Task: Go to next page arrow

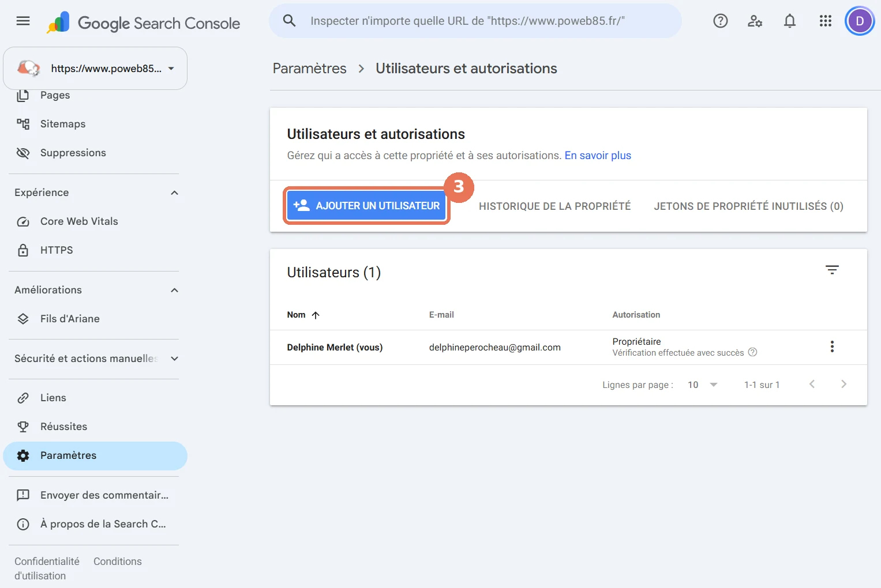Action: 843,384
